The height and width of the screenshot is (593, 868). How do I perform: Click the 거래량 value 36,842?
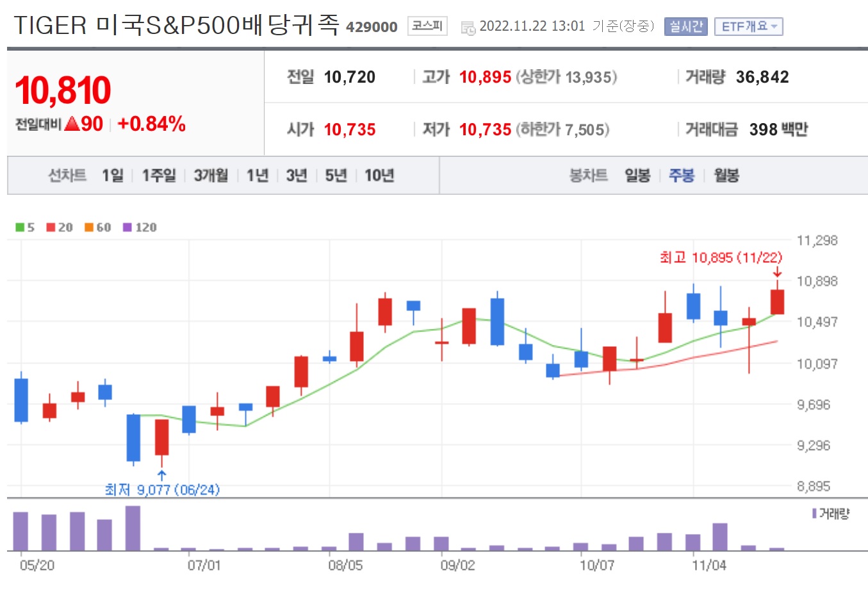pyautogui.click(x=762, y=77)
